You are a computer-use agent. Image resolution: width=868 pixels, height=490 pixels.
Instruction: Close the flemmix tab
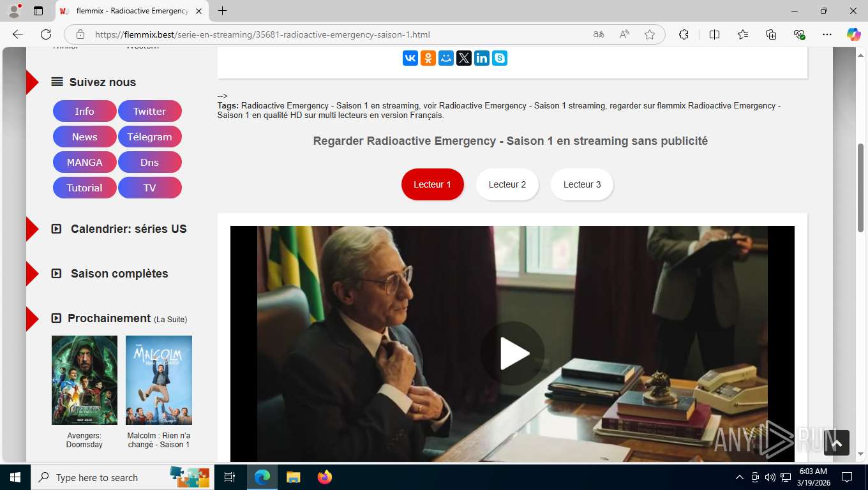pyautogui.click(x=198, y=11)
